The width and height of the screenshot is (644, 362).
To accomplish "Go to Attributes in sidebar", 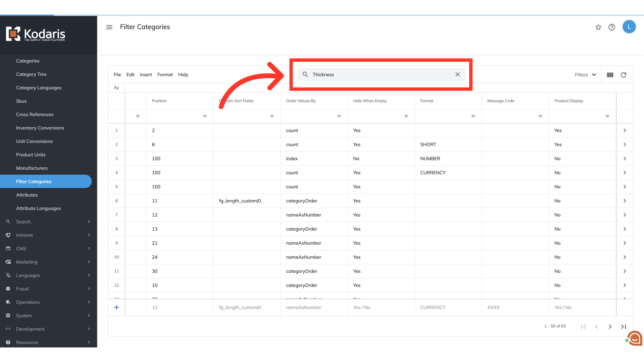I will point(27,195).
